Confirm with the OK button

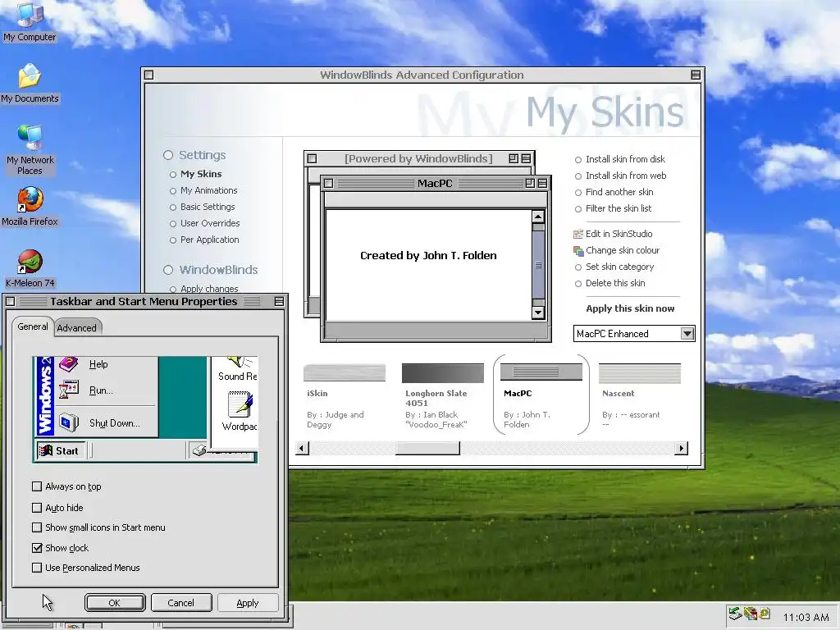click(x=115, y=603)
